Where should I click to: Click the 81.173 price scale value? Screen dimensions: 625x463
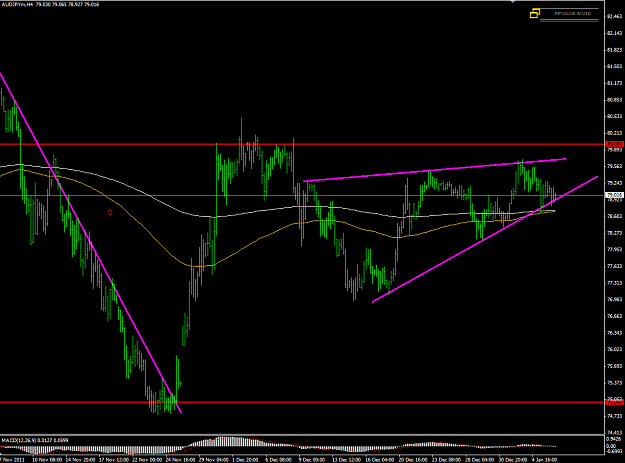pos(614,83)
